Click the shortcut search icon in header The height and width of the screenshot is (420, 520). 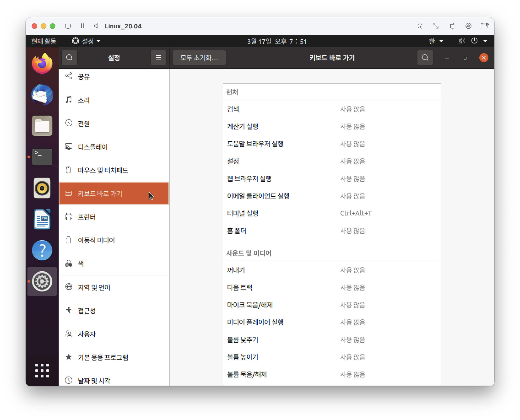coord(425,58)
